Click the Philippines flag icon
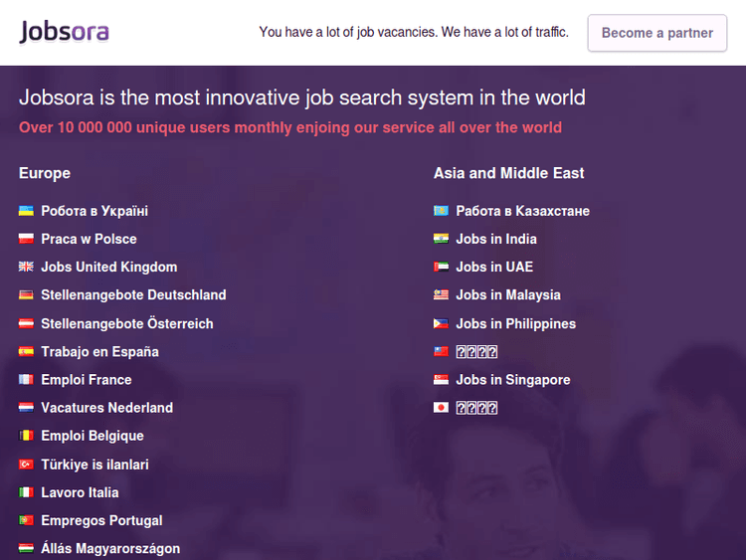This screenshot has height=560, width=746. [x=441, y=323]
